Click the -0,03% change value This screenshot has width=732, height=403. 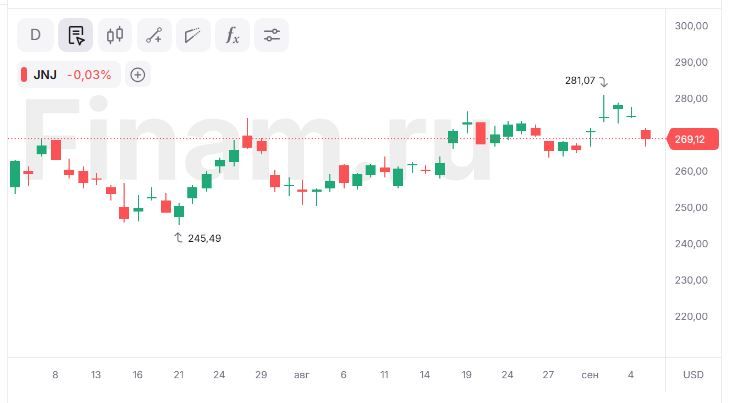pos(89,75)
